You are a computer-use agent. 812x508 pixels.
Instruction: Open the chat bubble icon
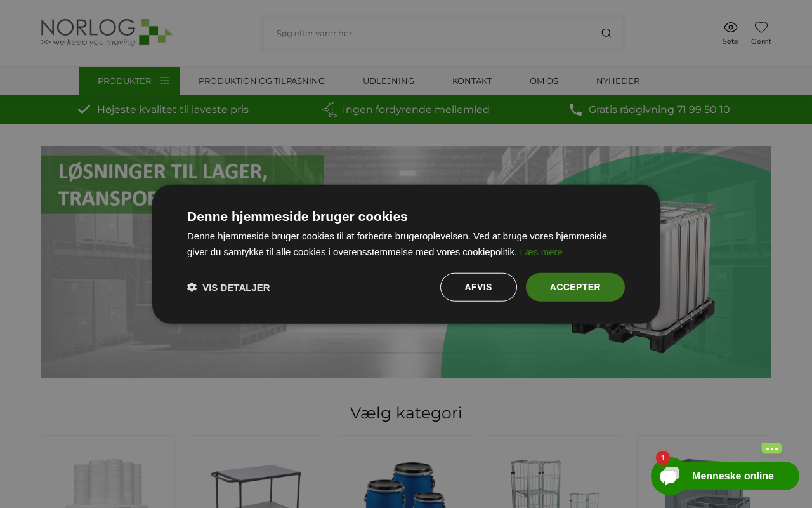[669, 476]
